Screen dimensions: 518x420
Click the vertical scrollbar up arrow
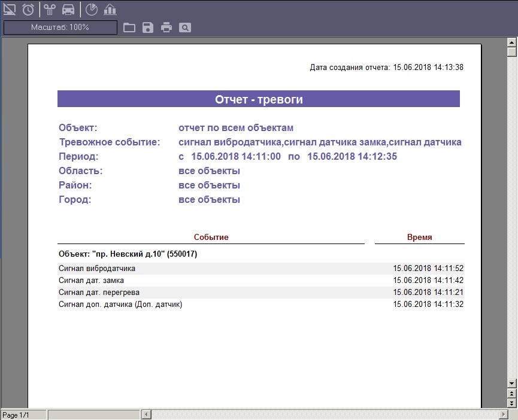click(x=511, y=42)
